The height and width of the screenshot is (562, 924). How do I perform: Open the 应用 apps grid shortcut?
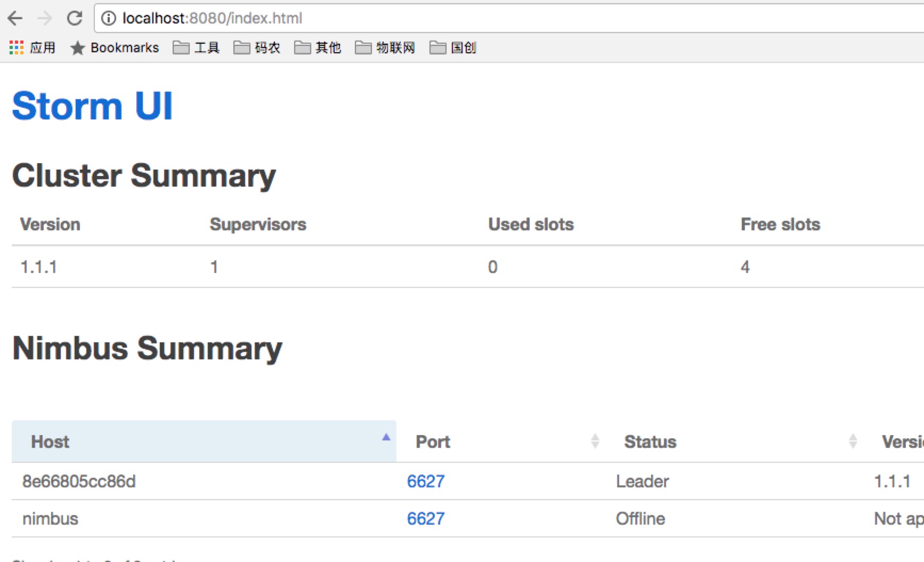pyautogui.click(x=32, y=47)
